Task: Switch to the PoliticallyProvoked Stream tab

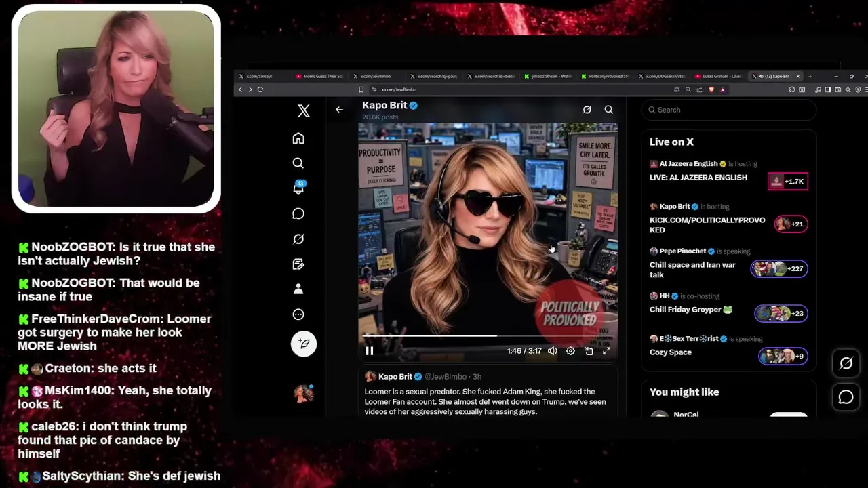Action: click(x=606, y=76)
